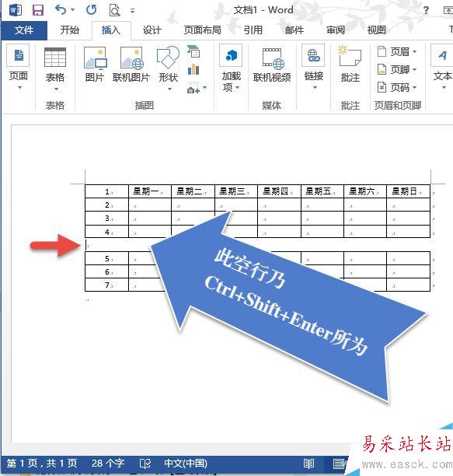Screen dimensions: 453x476
Task: Click table cell 星期二
Action: [x=193, y=191]
